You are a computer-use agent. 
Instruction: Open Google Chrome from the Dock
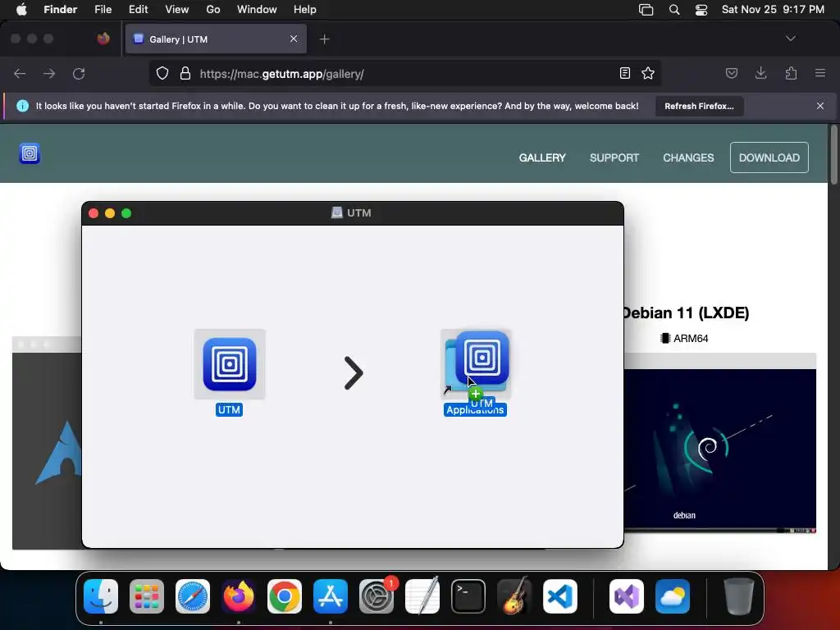point(285,596)
